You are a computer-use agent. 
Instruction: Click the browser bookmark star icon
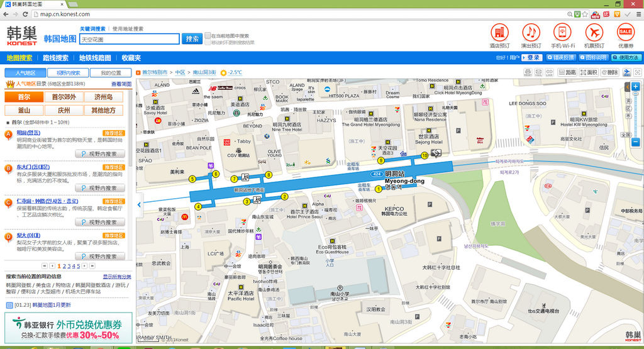(x=584, y=14)
